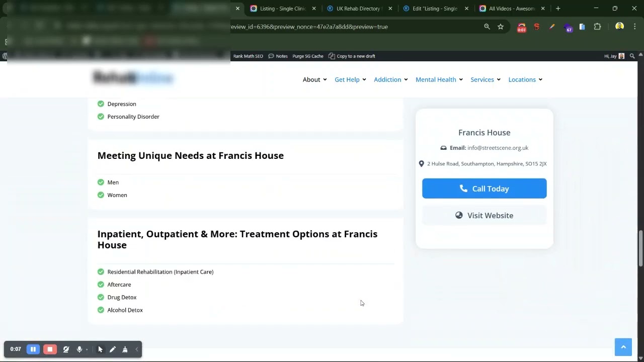The height and width of the screenshot is (362, 644).
Task: Click the 2 Hulse Road, Southampton address text
Action: coord(487,164)
